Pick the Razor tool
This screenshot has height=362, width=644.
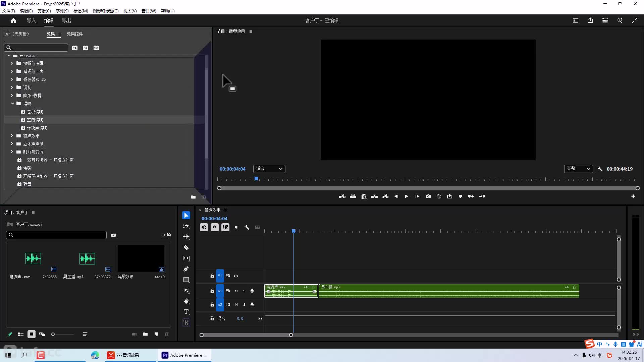pyautogui.click(x=186, y=247)
